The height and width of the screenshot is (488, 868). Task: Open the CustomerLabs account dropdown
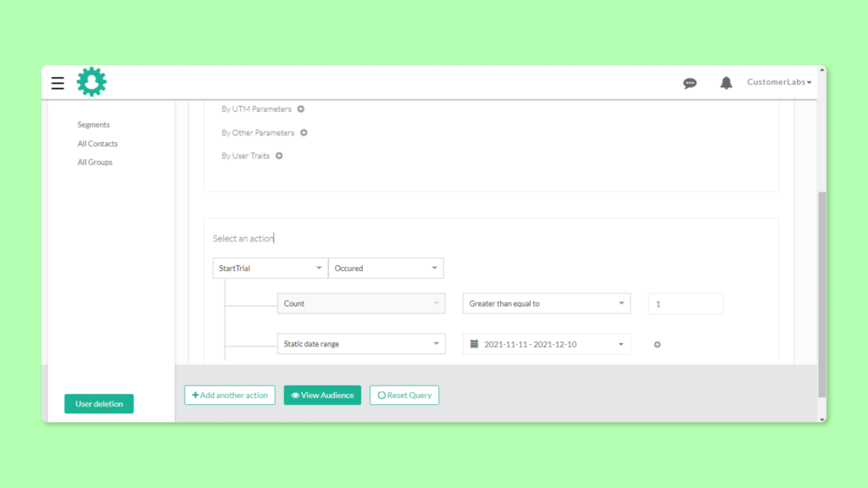click(x=779, y=82)
